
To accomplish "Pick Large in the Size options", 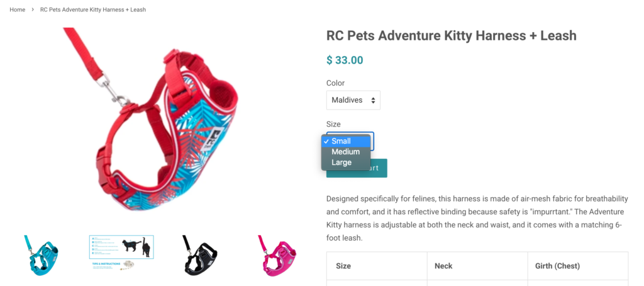I will pyautogui.click(x=341, y=163).
